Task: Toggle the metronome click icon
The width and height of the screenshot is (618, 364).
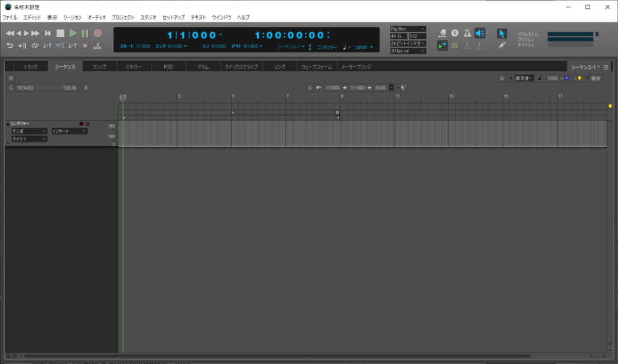Action: pyautogui.click(x=467, y=33)
